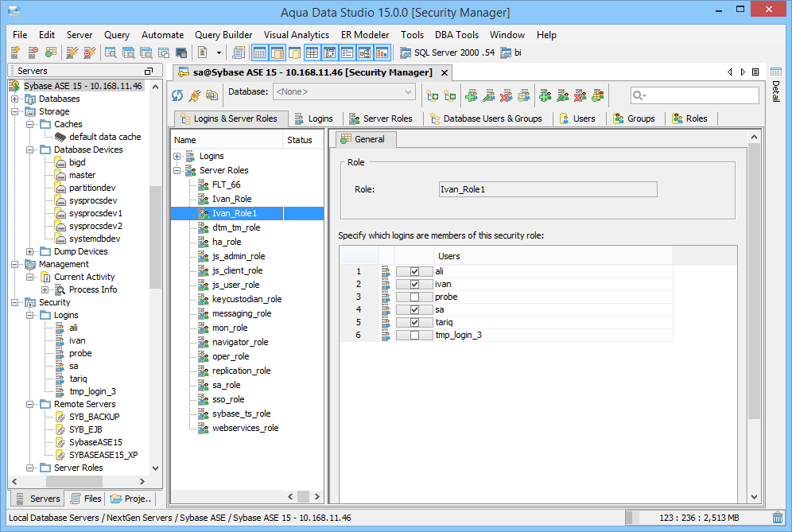Check the probe login checkbox

[x=414, y=297]
